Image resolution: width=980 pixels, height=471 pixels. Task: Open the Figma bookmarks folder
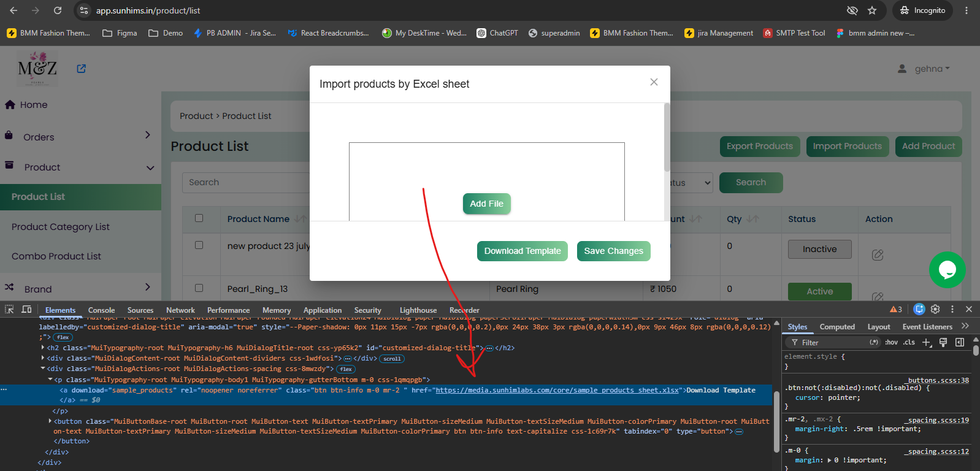pos(120,33)
